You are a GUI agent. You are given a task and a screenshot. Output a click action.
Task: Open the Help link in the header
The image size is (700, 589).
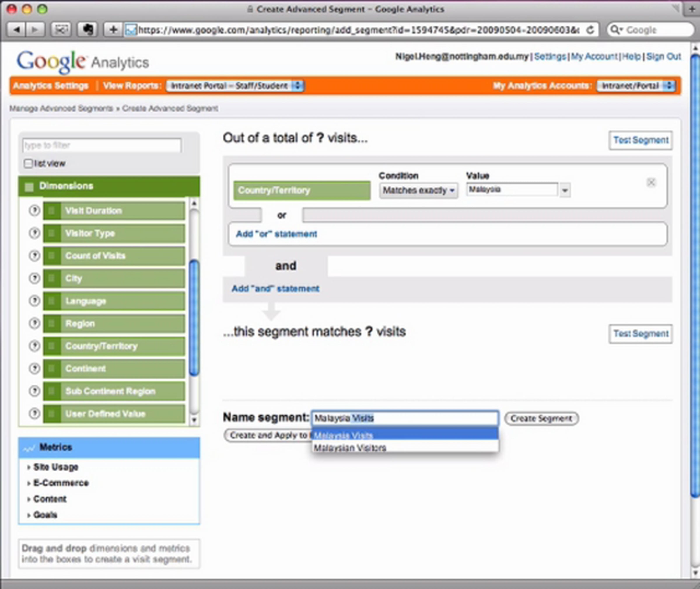point(631,56)
